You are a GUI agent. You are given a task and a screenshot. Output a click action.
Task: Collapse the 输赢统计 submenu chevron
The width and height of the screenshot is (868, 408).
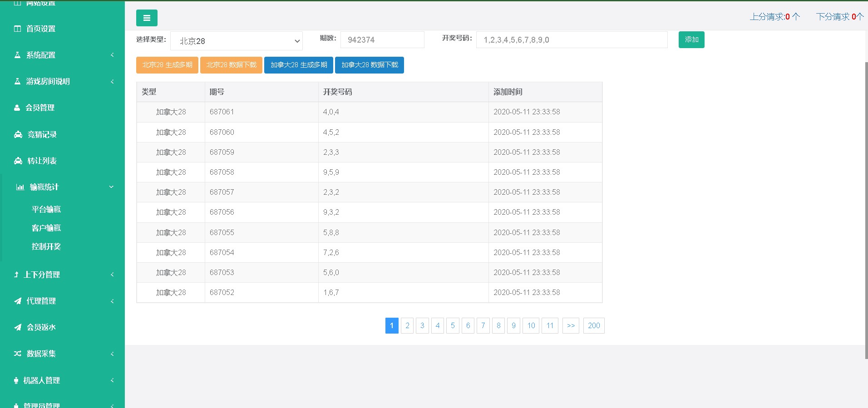pyautogui.click(x=111, y=187)
